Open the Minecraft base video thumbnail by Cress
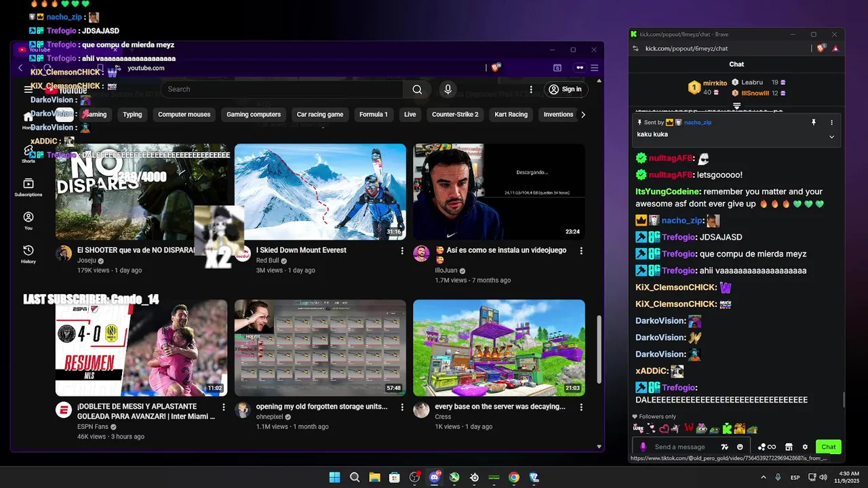Viewport: 868px width, 488px height. pos(499,348)
